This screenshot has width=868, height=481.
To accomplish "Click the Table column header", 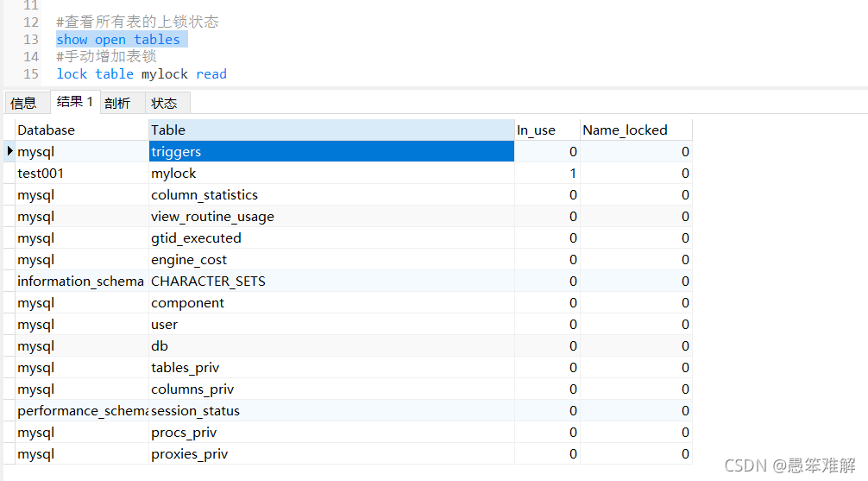I will coord(331,130).
